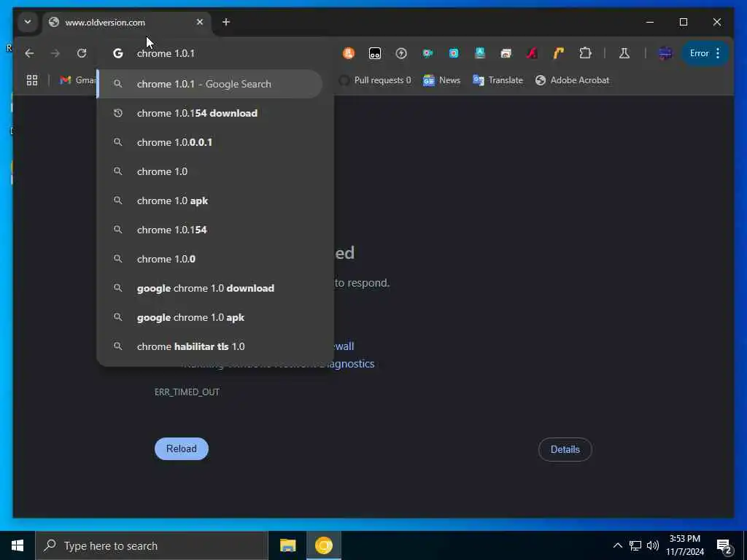Open the Gmail bookmark
This screenshot has width=747, height=560.
pos(77,80)
